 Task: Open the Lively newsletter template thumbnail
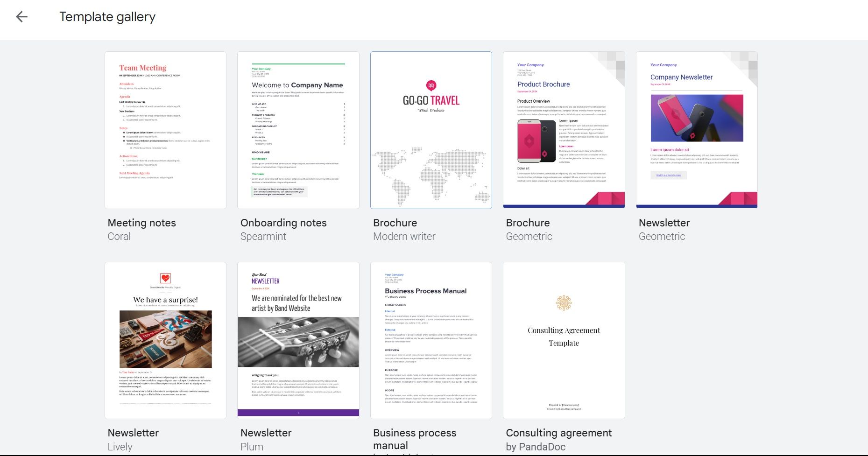[165, 340]
